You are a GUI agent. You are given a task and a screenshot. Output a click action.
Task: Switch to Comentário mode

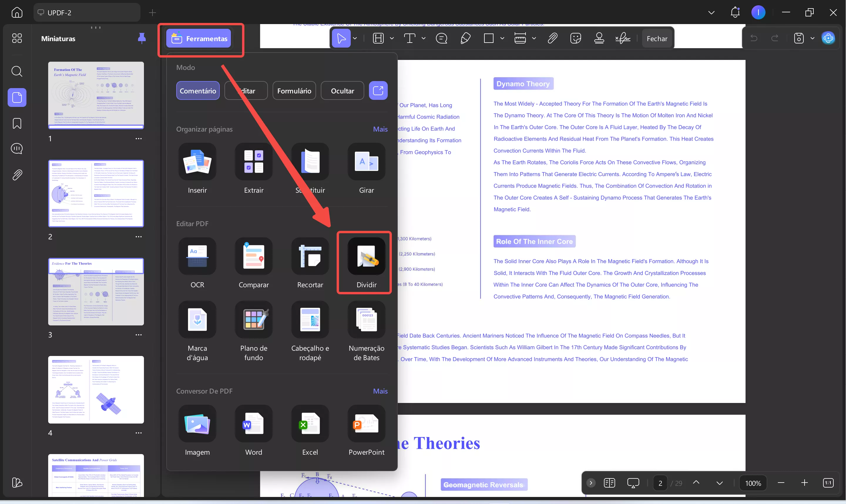point(198,91)
